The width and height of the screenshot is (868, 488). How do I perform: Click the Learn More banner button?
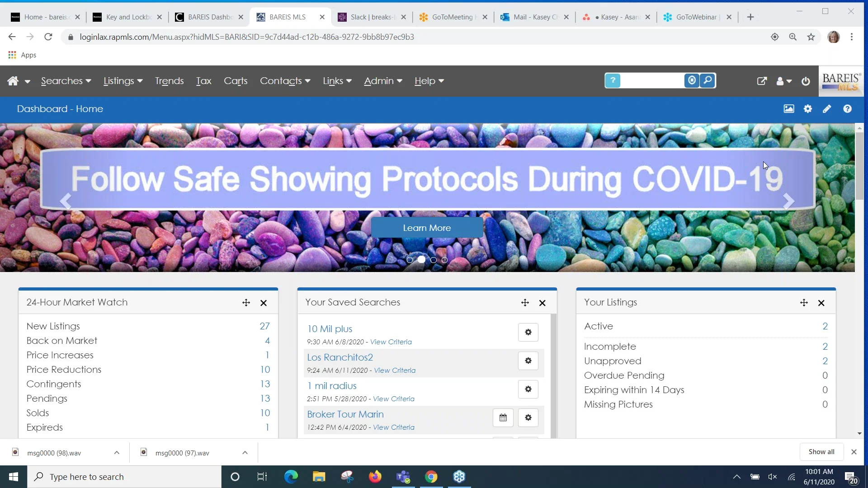coord(427,228)
